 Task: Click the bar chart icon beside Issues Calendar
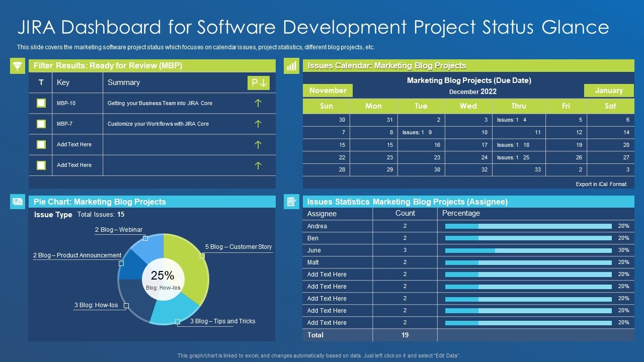click(x=291, y=65)
